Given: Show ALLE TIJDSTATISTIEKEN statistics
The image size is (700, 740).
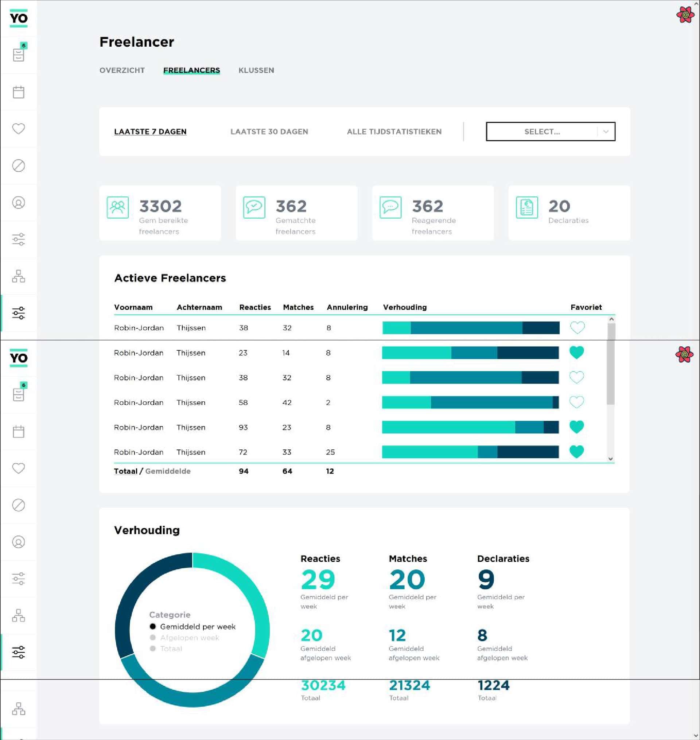Looking at the screenshot, I should click(x=394, y=131).
